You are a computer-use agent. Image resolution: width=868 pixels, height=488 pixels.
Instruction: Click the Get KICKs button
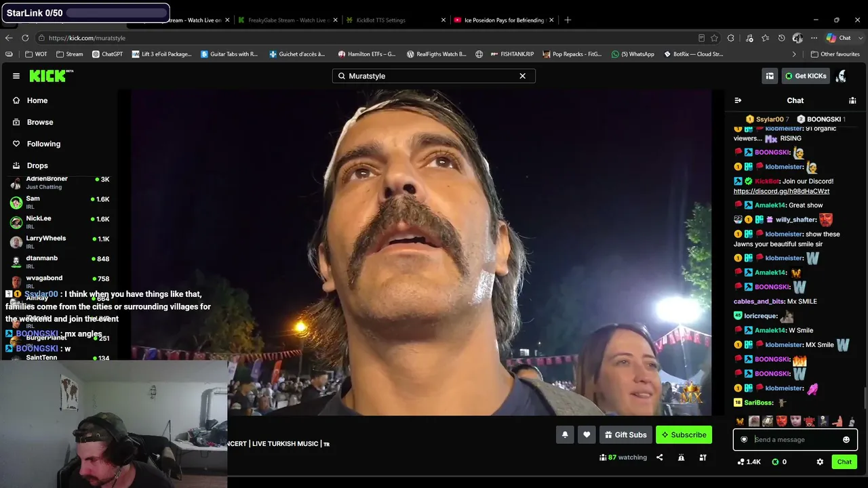(x=806, y=76)
